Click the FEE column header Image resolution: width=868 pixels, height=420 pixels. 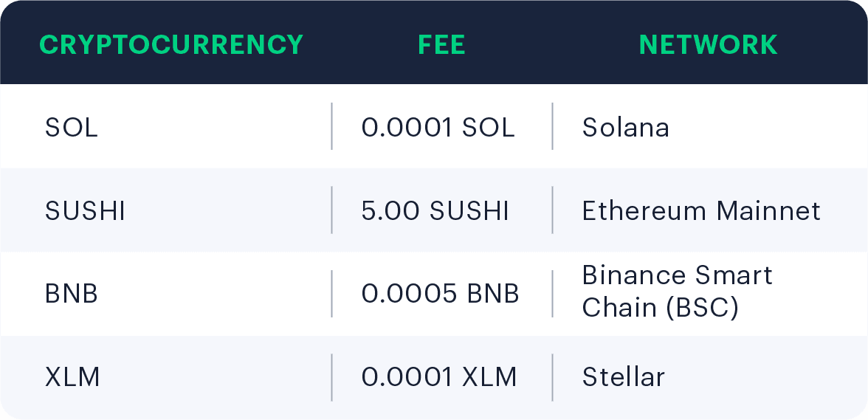pos(441,44)
